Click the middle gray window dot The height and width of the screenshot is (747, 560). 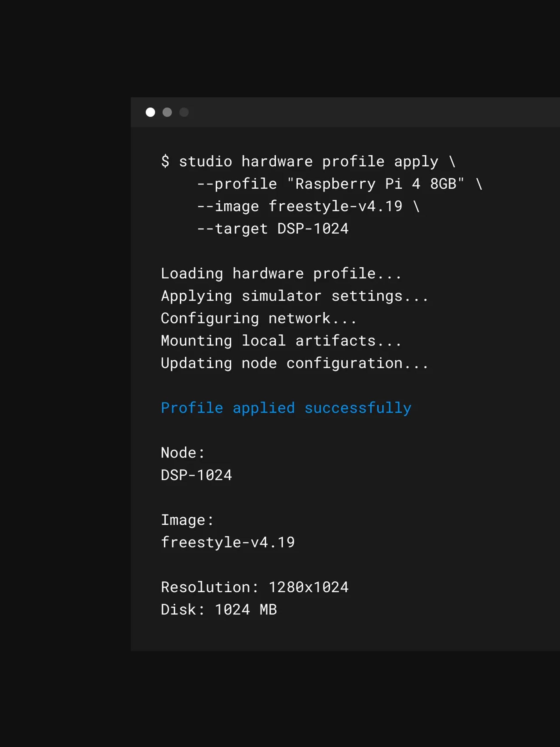click(167, 112)
